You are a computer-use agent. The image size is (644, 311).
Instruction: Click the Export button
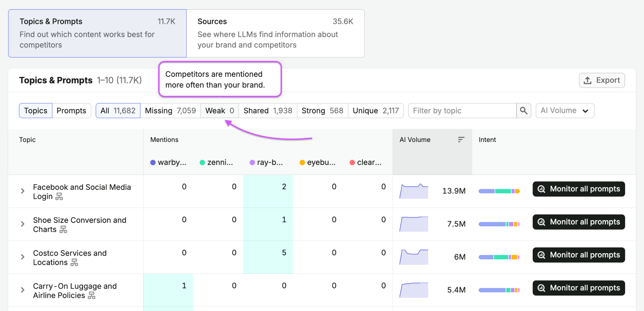point(602,80)
